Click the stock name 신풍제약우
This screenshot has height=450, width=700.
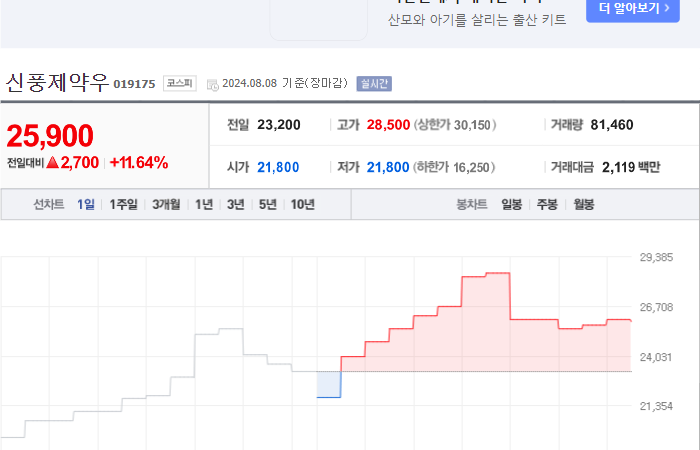57,83
